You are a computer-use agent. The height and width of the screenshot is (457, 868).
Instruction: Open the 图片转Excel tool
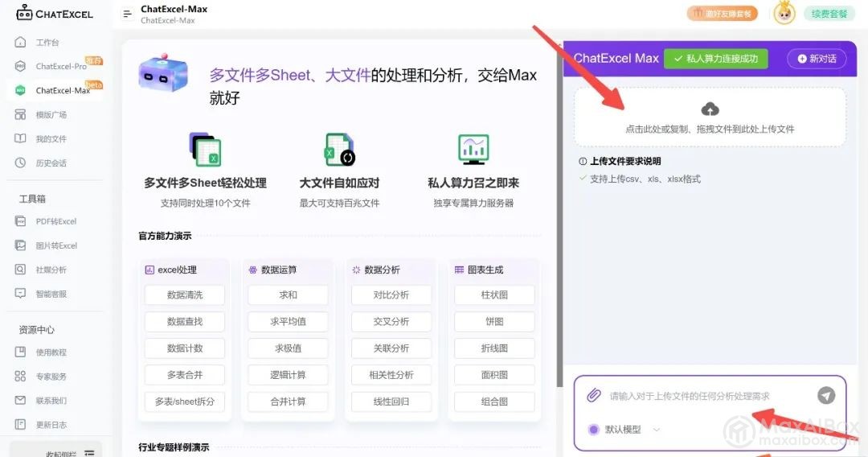pyautogui.click(x=56, y=245)
